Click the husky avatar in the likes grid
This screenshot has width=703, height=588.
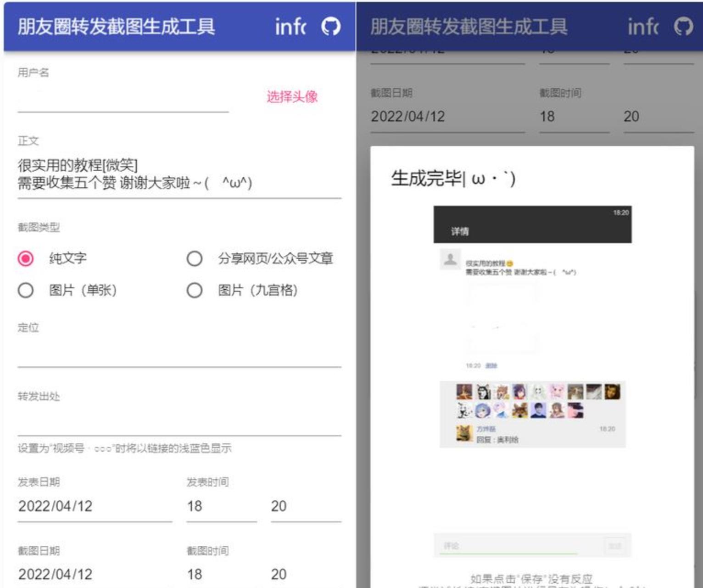(483, 392)
